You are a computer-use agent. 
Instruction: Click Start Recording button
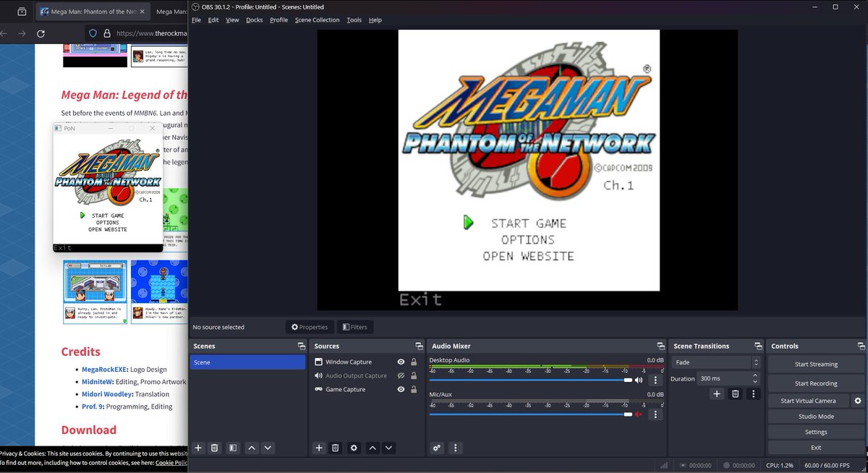(816, 383)
